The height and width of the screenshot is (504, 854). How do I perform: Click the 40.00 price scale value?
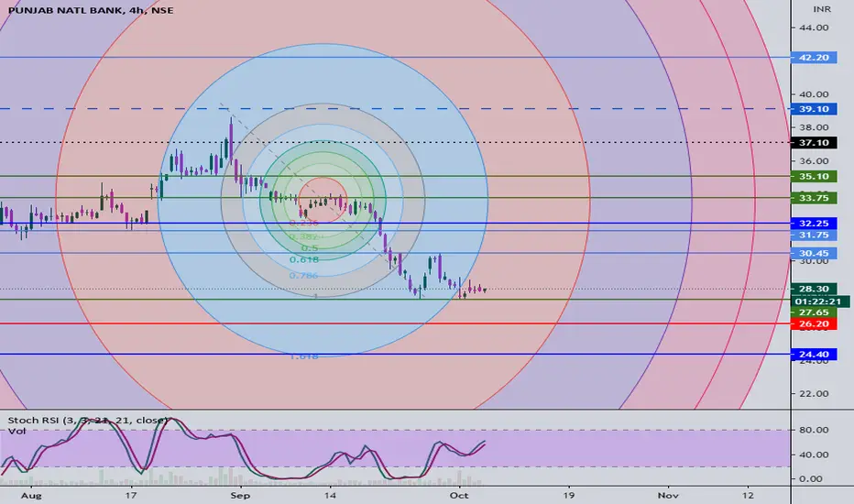pos(815,94)
